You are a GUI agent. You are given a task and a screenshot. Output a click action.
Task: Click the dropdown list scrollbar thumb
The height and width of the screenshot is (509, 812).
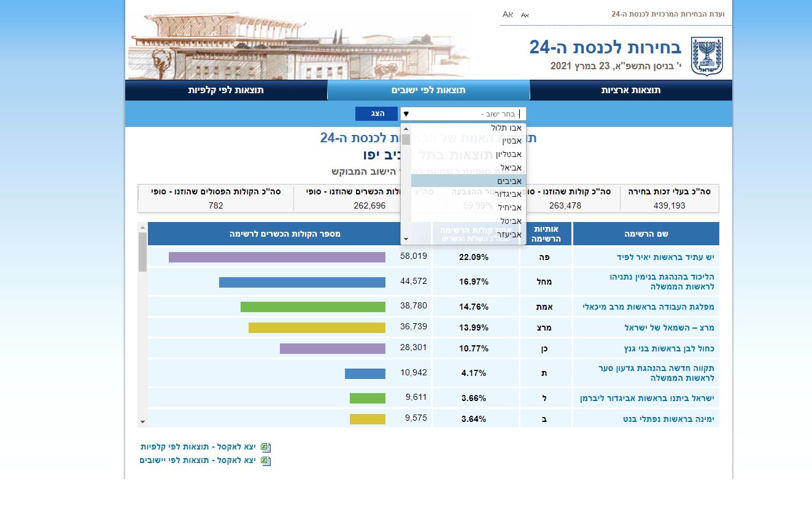point(406,139)
